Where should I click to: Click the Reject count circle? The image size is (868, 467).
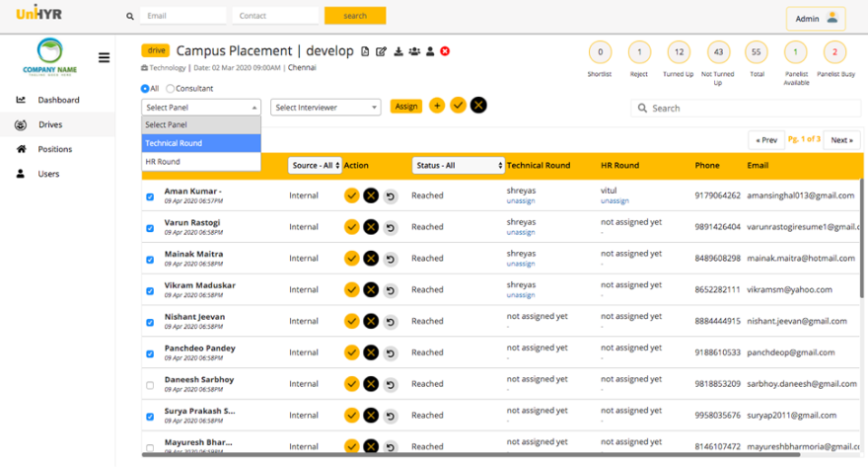coord(639,52)
